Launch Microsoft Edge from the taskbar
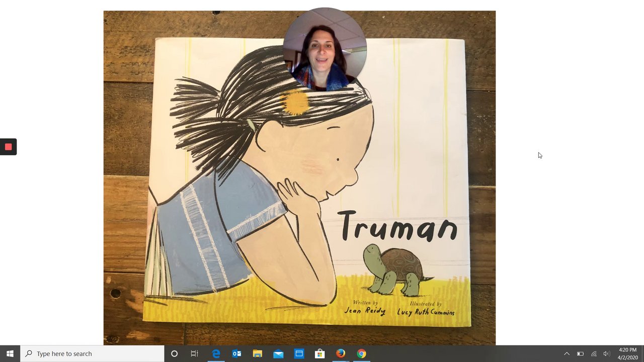This screenshot has width=644, height=362. tap(216, 353)
